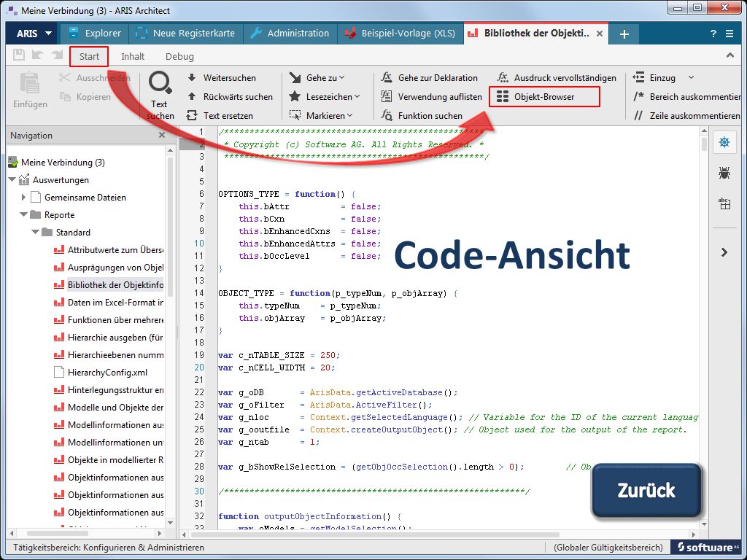The width and height of the screenshot is (747, 560).
Task: Expand the Gemeinsame Dateien node
Action: tap(24, 197)
